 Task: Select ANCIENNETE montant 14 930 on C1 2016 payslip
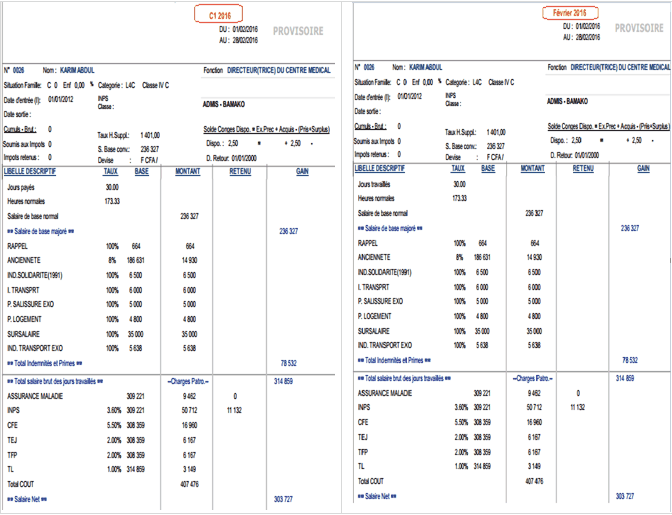click(x=189, y=260)
